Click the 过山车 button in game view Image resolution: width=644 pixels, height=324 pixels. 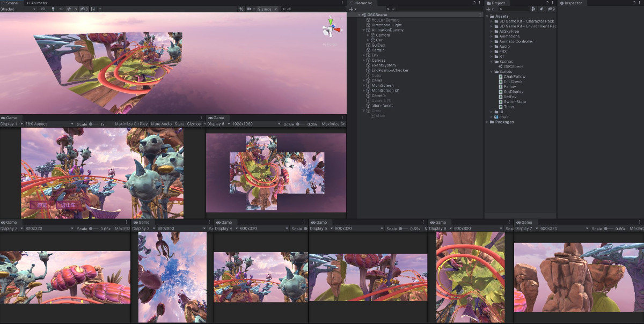coord(68,205)
